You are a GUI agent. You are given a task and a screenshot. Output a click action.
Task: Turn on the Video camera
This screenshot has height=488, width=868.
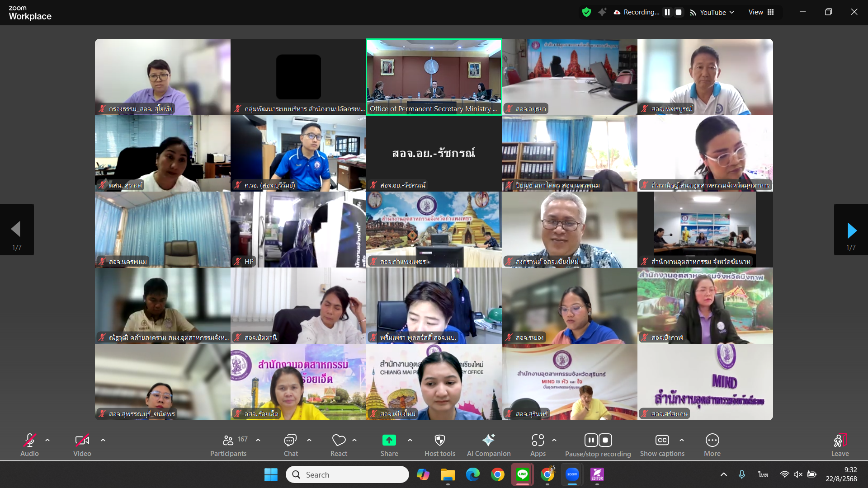tap(82, 440)
